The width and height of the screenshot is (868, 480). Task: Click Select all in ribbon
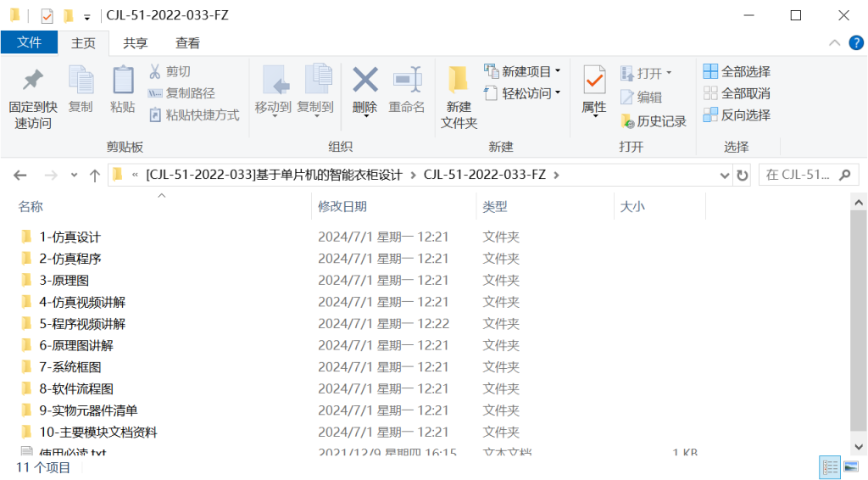(737, 71)
